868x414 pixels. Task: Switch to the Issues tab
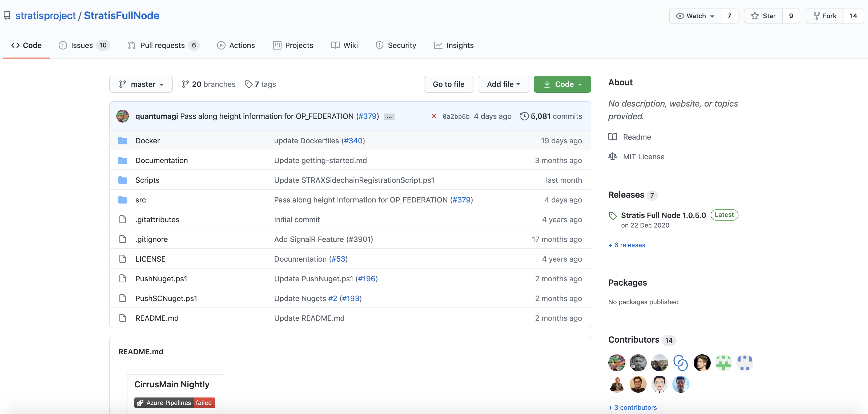[x=82, y=45]
